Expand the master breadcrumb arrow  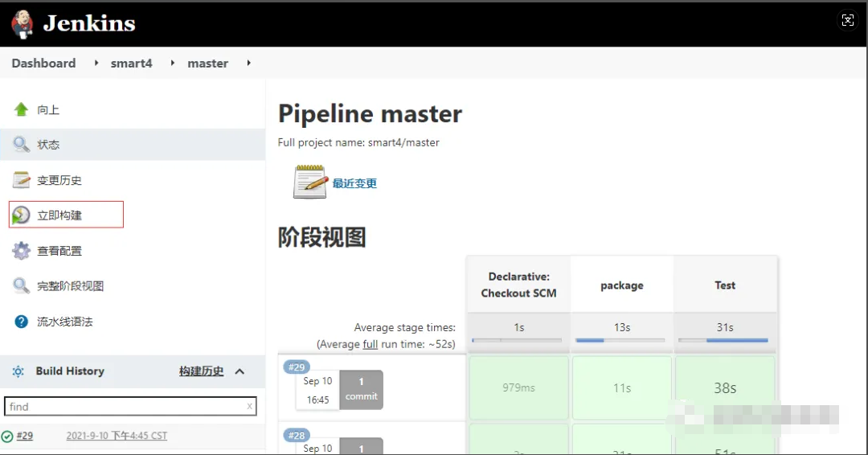[249, 63]
